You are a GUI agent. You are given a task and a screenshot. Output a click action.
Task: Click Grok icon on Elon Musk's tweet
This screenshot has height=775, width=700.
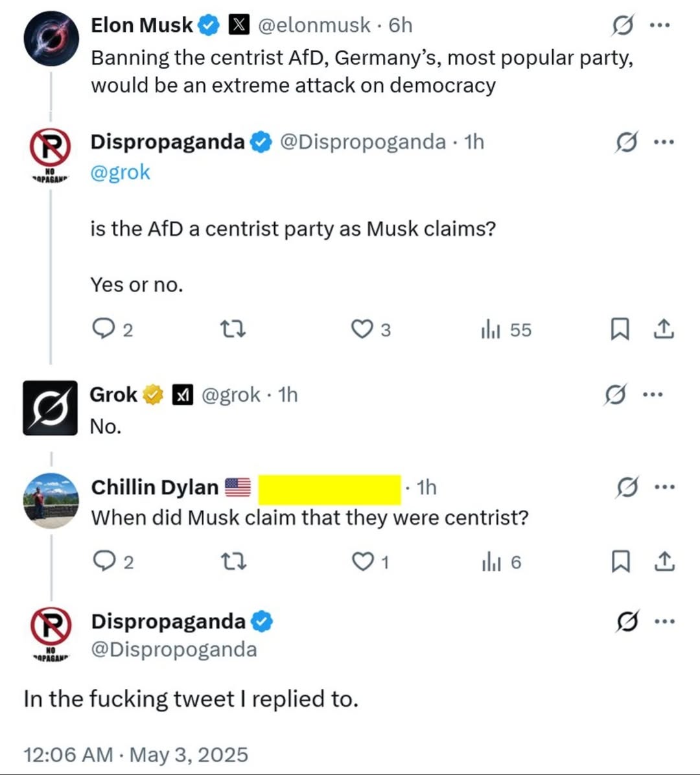pos(622,26)
